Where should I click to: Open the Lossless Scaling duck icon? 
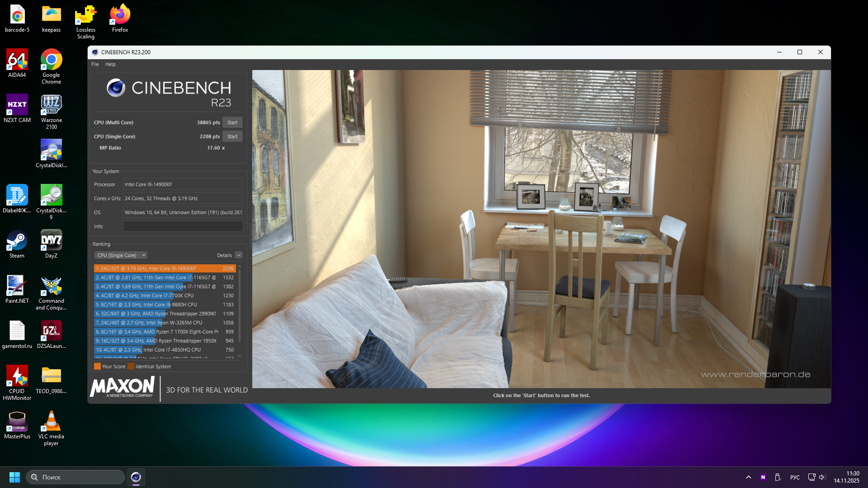[85, 15]
